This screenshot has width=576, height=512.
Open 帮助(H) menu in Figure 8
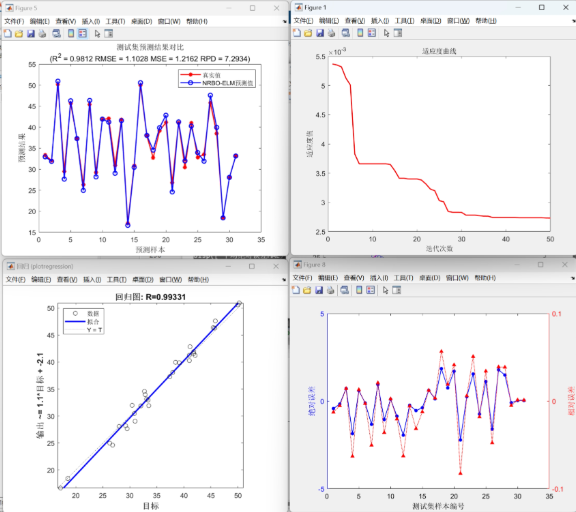(x=485, y=278)
